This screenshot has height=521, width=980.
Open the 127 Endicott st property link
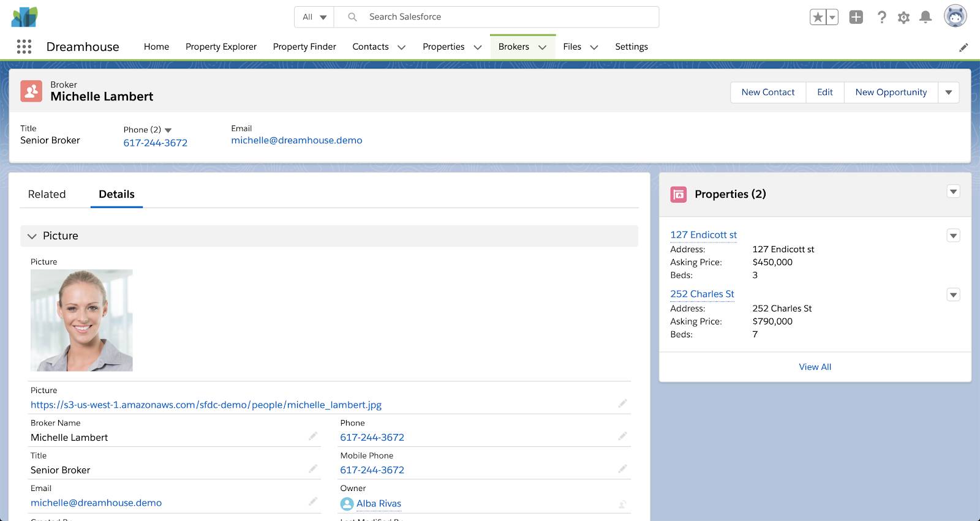pyautogui.click(x=704, y=234)
